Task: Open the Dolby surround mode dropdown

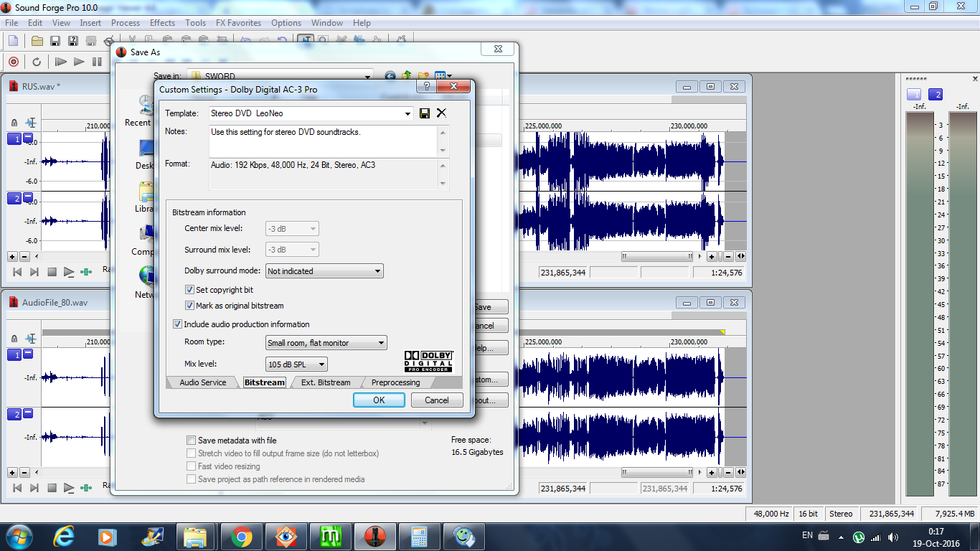Action: point(377,271)
